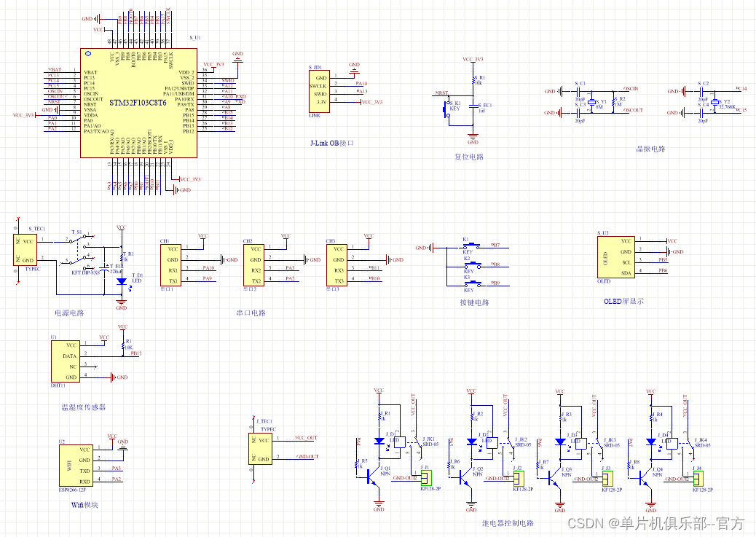Select the 电源电路 caption
Screen dimensions: 756x537
(x=69, y=313)
